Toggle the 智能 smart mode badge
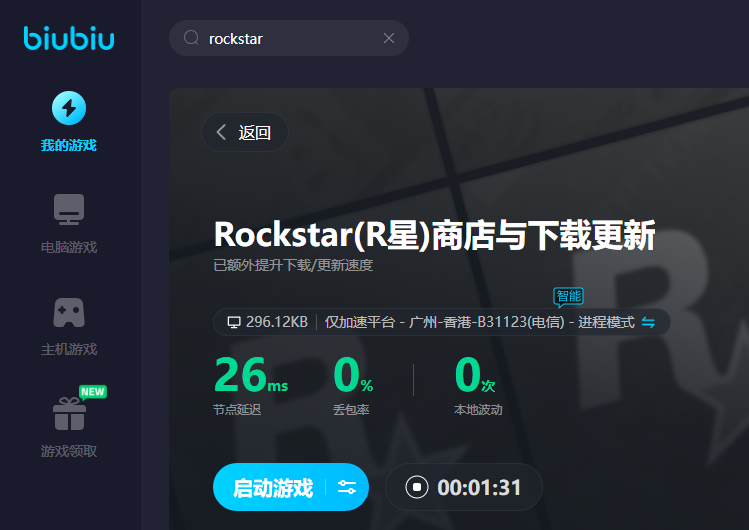 [568, 296]
